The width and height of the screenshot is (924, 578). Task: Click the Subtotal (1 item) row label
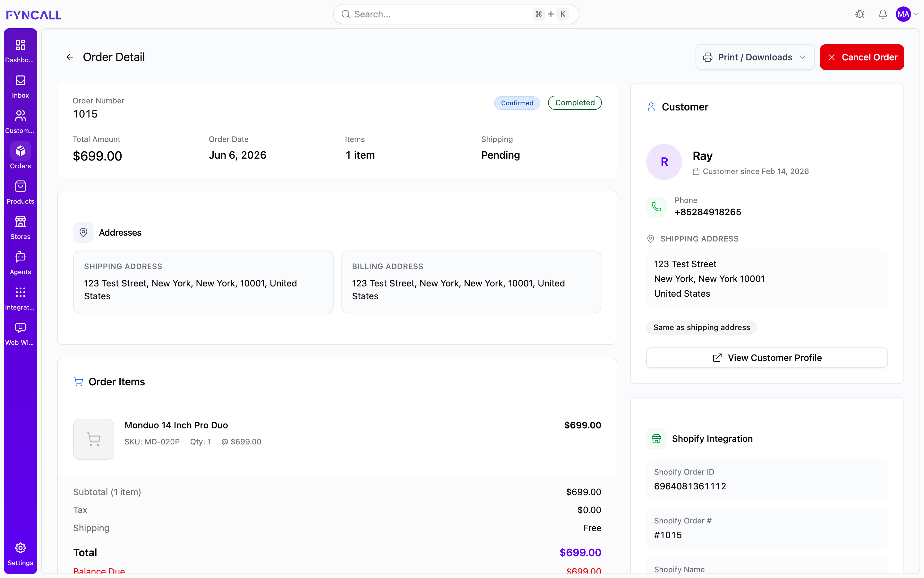click(x=107, y=492)
